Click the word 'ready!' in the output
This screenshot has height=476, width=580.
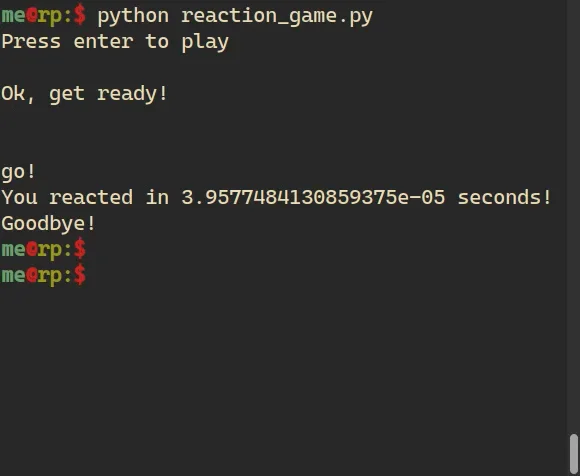pyautogui.click(x=133, y=94)
